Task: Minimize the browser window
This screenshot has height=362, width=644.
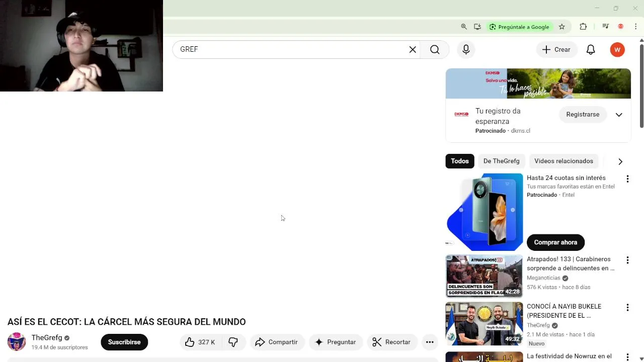Action: pos(597,8)
